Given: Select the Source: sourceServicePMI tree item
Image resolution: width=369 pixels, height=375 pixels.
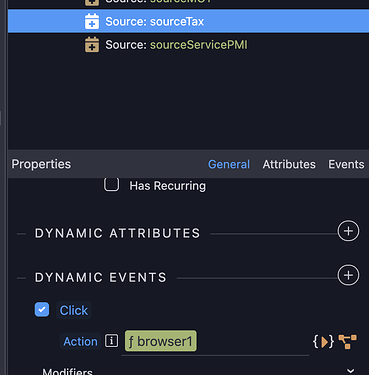Looking at the screenshot, I should 176,45.
